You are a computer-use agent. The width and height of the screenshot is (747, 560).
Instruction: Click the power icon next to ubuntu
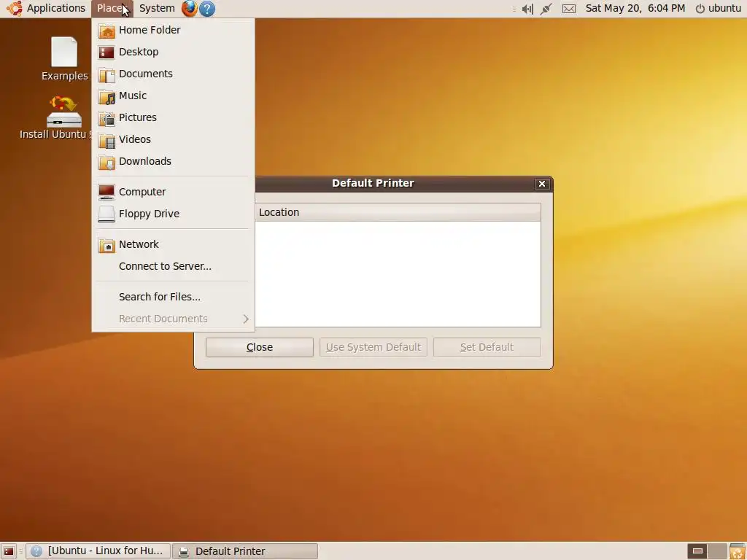700,9
